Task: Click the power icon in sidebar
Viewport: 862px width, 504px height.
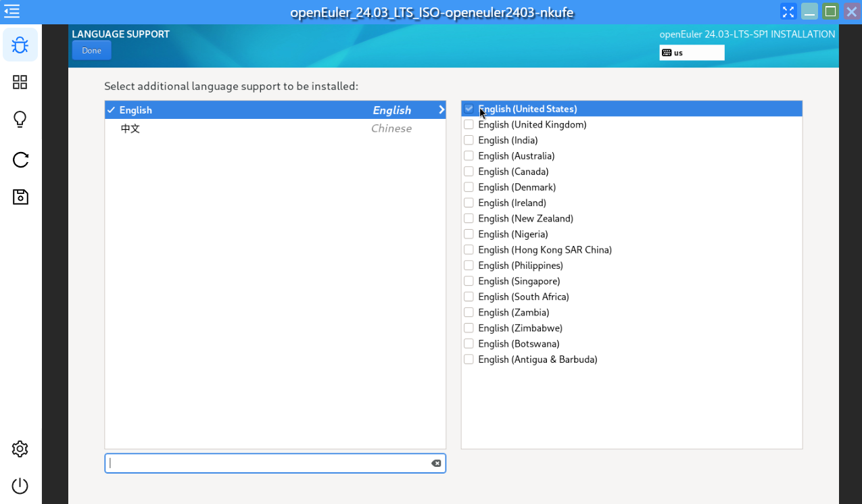Action: 20,486
